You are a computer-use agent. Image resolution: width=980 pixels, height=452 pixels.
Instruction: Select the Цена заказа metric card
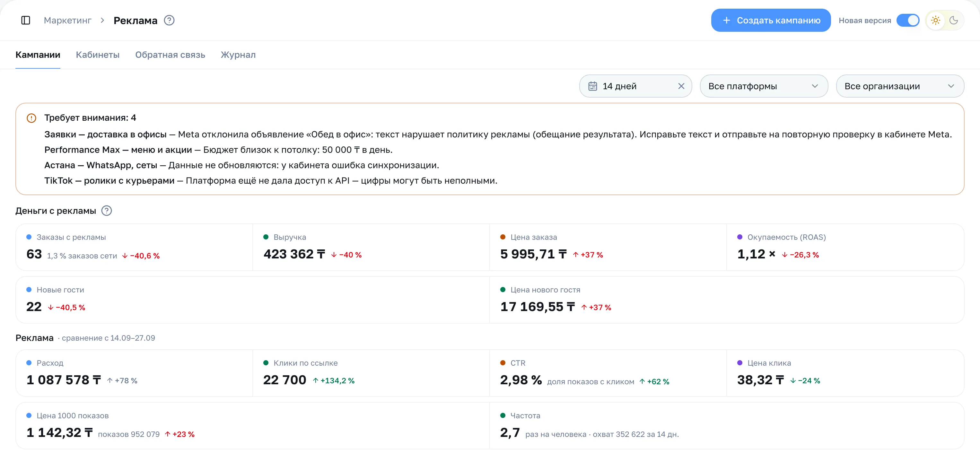tap(608, 247)
